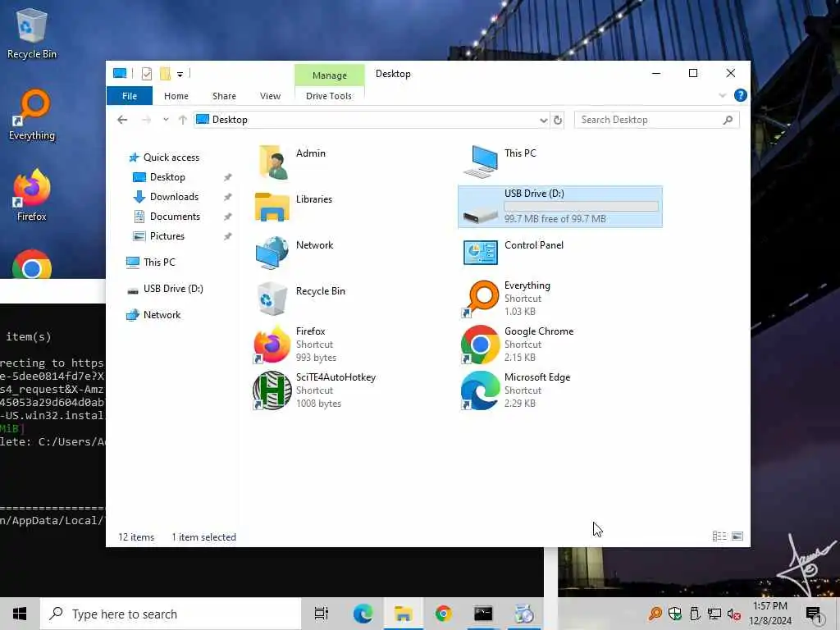Image resolution: width=840 pixels, height=630 pixels.
Task: Open Chrome from the taskbar
Action: 443,614
